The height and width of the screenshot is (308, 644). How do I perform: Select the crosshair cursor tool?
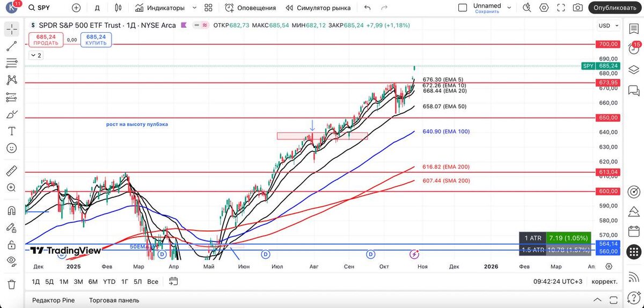11,29
